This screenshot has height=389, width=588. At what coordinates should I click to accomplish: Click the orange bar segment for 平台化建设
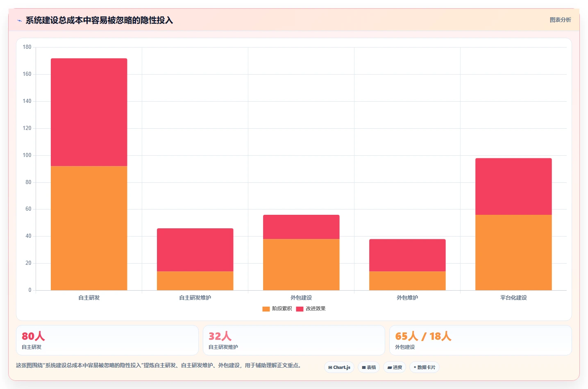pyautogui.click(x=513, y=253)
